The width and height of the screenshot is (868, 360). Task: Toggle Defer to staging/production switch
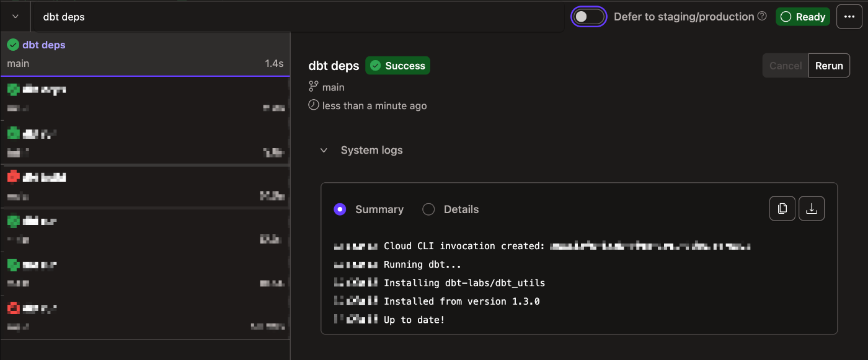(x=588, y=17)
